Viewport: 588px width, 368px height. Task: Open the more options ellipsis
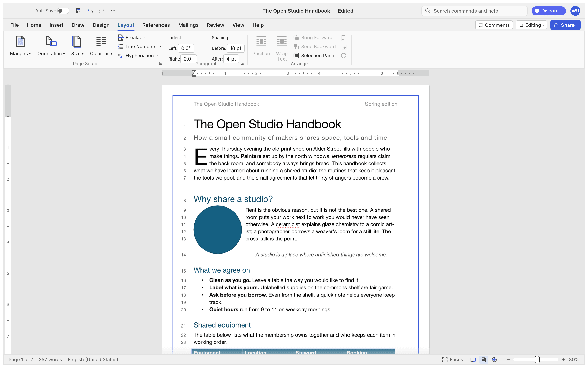[113, 11]
